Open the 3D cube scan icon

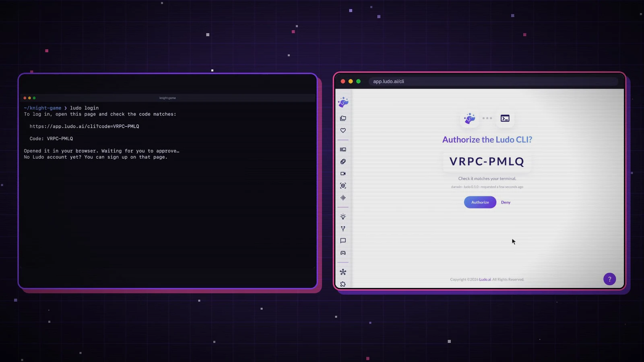coord(343,186)
